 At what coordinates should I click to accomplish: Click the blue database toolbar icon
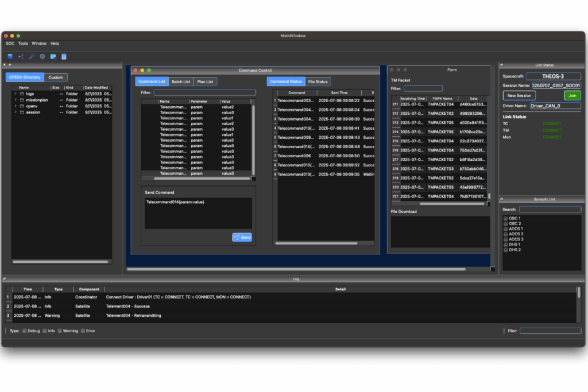click(10, 56)
